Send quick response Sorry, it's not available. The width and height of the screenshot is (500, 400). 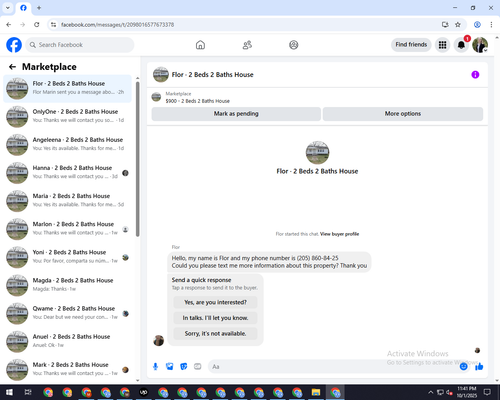coord(215,333)
